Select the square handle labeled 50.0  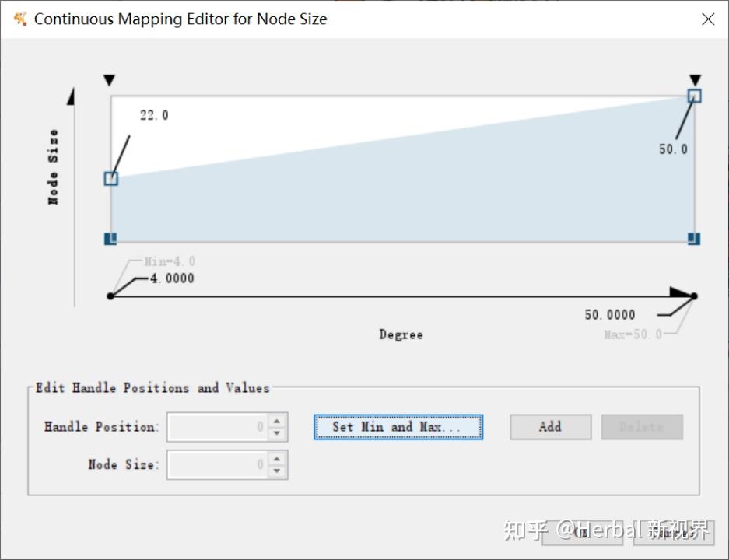coord(695,96)
